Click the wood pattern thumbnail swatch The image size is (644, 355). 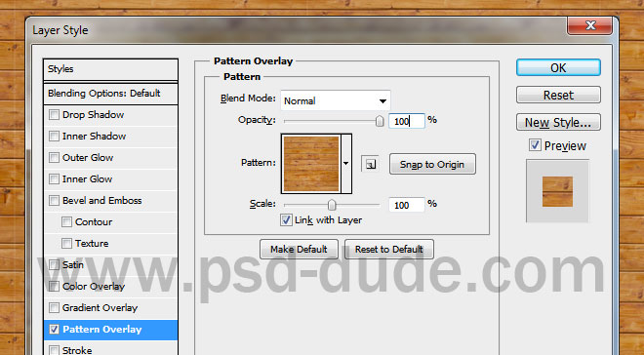tap(311, 164)
